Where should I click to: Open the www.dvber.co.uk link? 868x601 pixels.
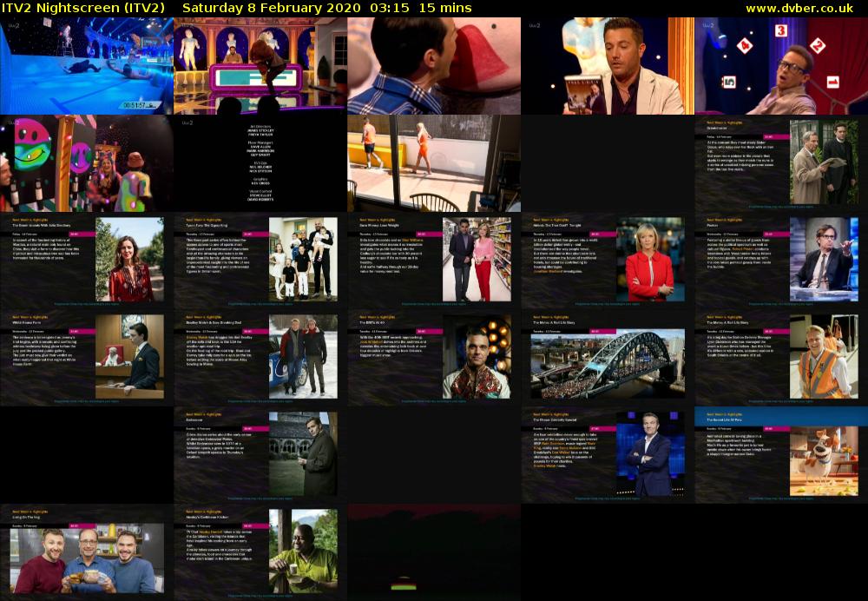click(x=804, y=8)
